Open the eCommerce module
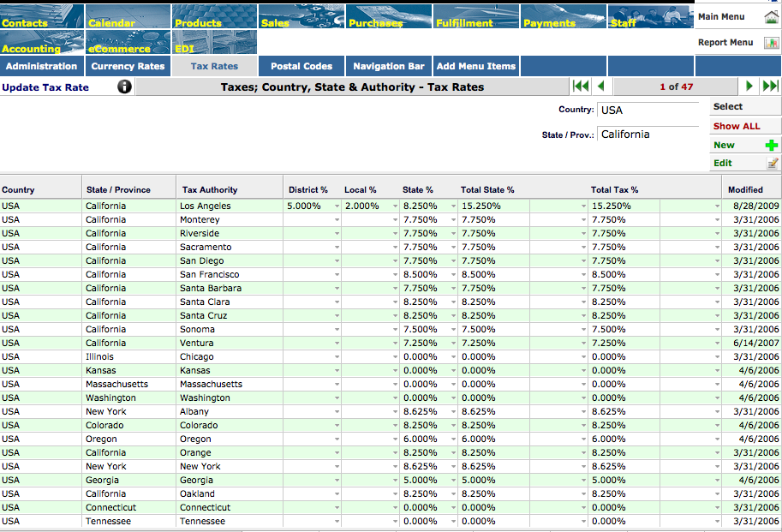Screen dimensions: 782x532 point(128,42)
